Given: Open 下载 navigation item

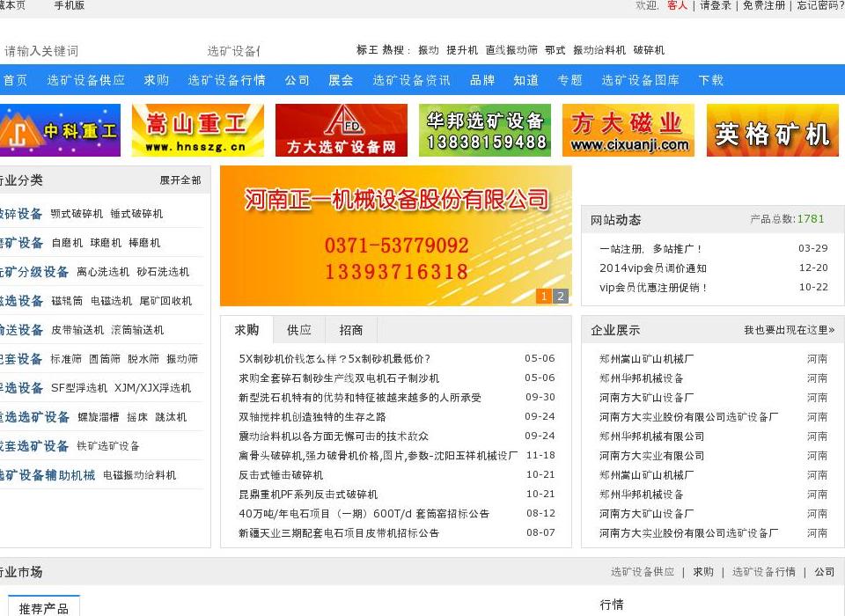Looking at the screenshot, I should [x=711, y=80].
